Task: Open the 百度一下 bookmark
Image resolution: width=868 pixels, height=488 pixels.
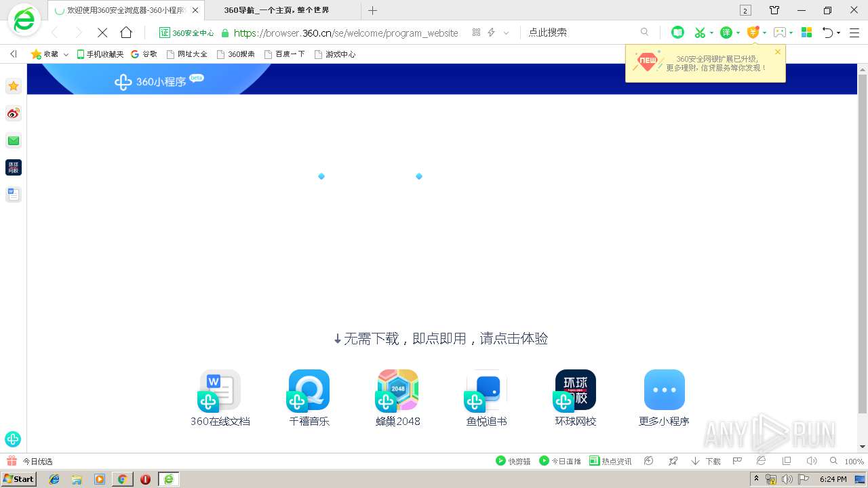Action: [284, 54]
